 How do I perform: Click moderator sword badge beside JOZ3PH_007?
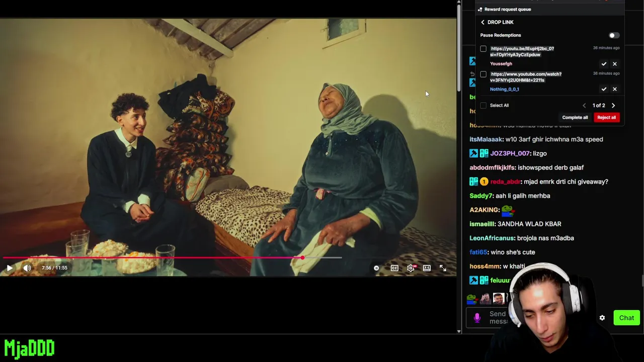coord(473,153)
